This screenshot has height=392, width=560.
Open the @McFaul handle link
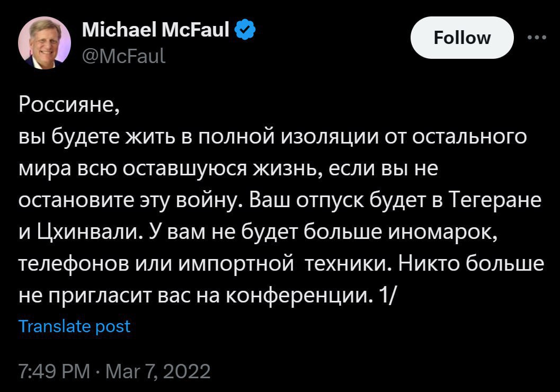pyautogui.click(x=123, y=54)
